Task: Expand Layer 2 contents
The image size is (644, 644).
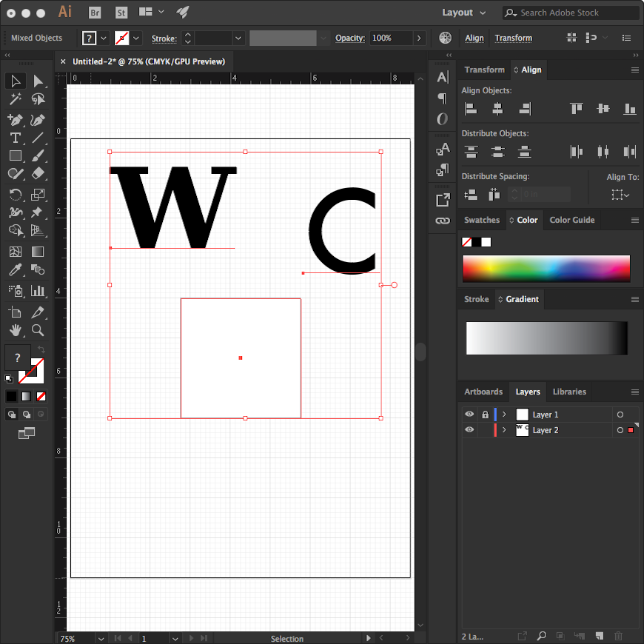Action: click(504, 430)
